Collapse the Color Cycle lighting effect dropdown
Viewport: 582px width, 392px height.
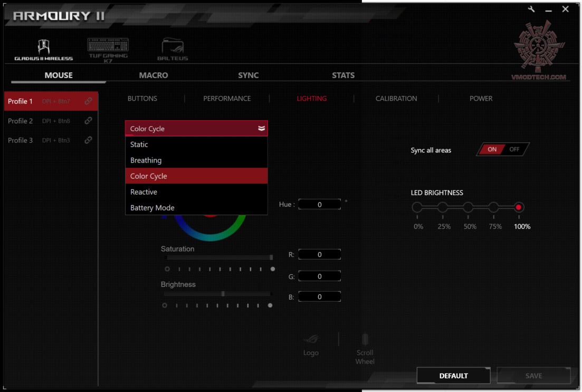196,128
